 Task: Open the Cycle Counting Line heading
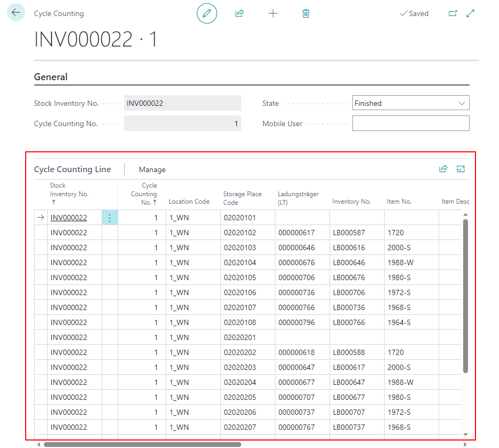point(72,169)
